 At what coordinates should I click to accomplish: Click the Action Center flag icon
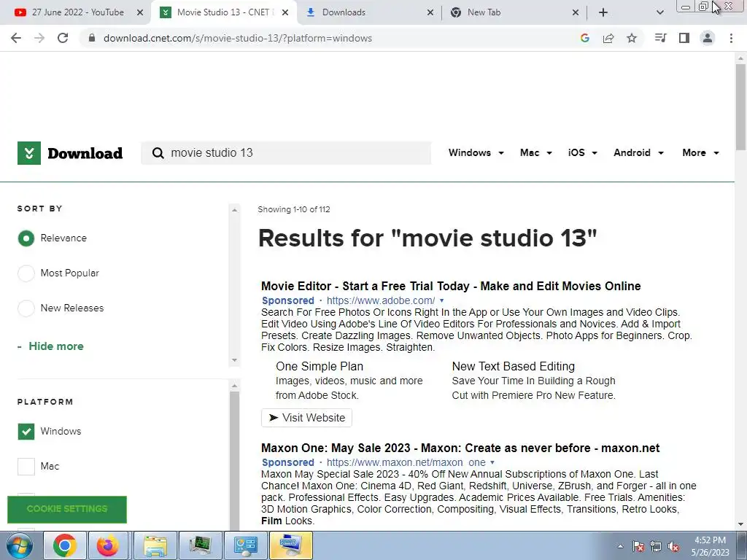coord(638,547)
